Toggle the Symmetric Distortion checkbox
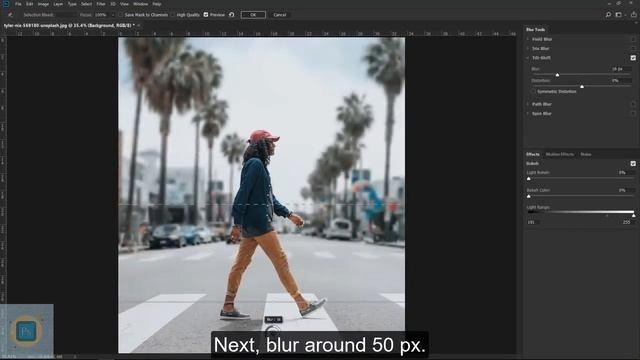 click(534, 91)
